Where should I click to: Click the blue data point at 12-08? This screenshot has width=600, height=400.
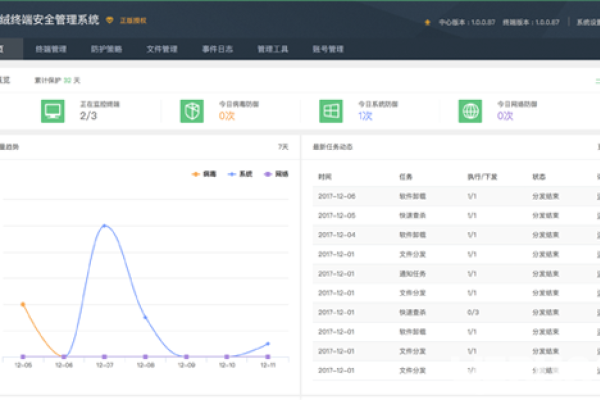tap(145, 317)
